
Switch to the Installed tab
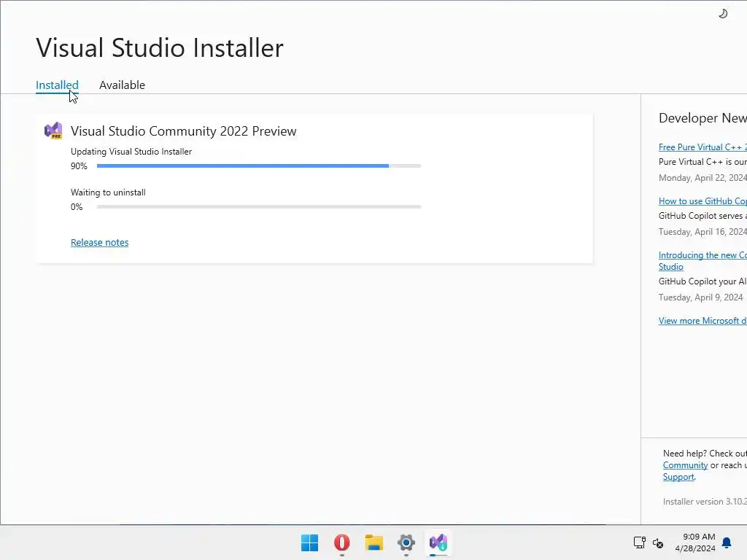point(57,85)
